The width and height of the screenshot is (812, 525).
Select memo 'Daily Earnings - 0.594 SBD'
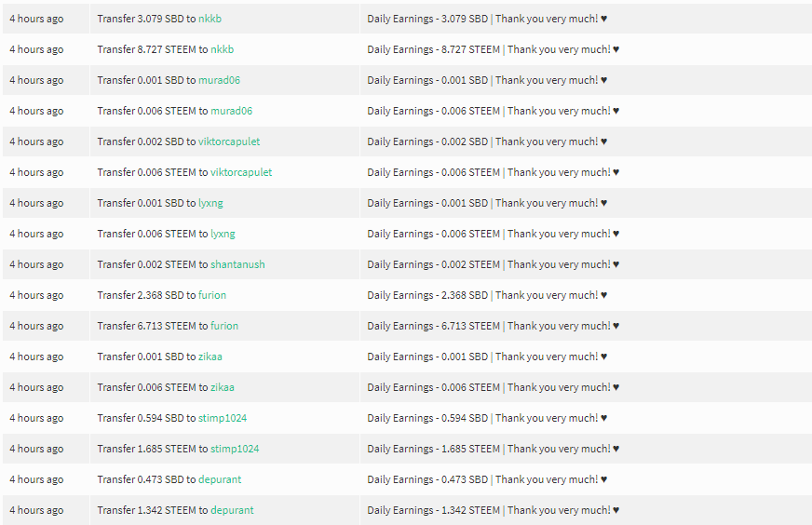pyautogui.click(x=427, y=418)
